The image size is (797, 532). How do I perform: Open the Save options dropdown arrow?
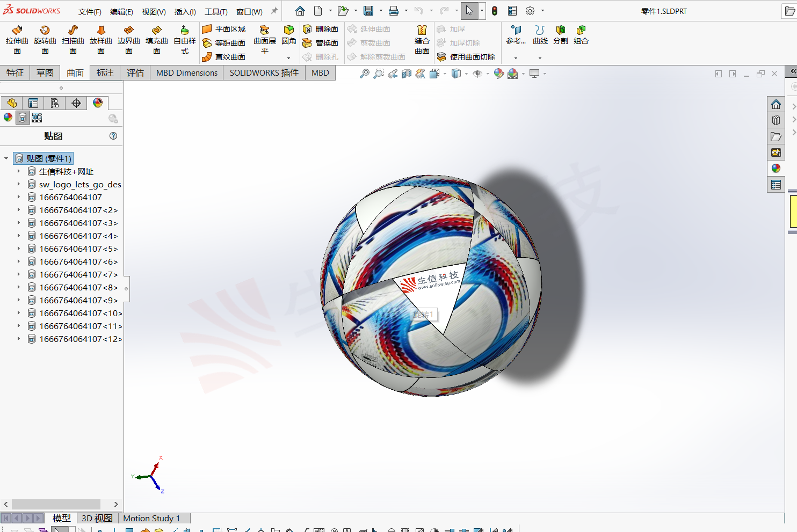click(381, 11)
